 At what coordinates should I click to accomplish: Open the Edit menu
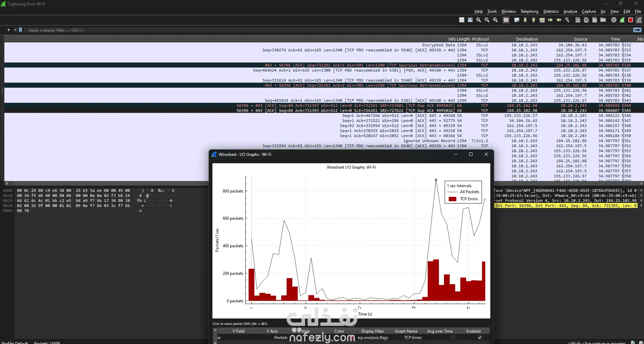(627, 11)
